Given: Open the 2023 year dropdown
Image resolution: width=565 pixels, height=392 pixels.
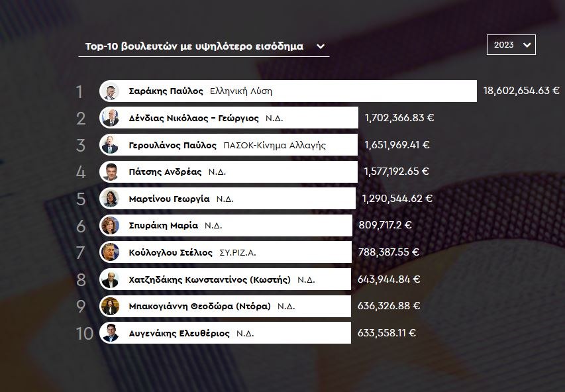Looking at the screenshot, I should 511,44.
